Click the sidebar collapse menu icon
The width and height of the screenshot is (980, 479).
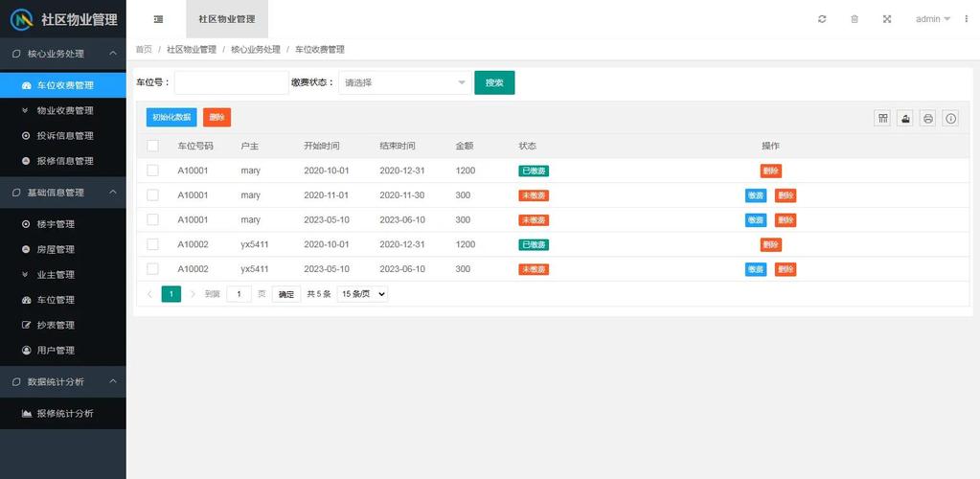(158, 19)
